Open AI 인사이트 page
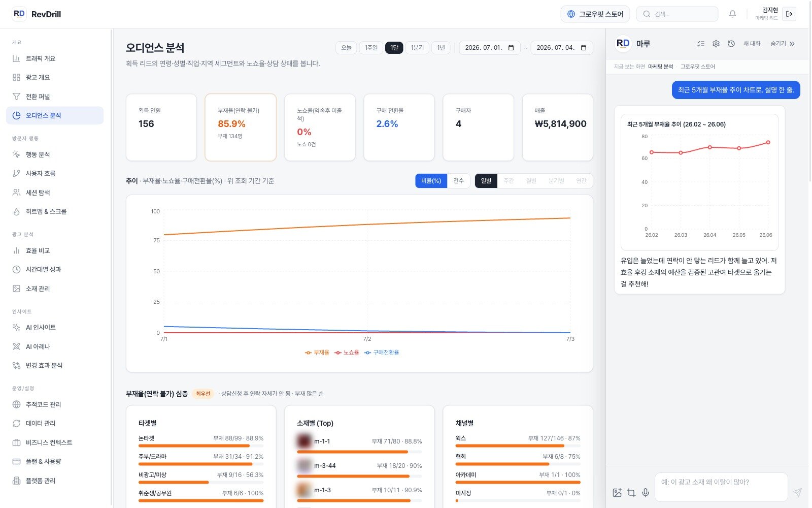The image size is (812, 508). coord(54,327)
